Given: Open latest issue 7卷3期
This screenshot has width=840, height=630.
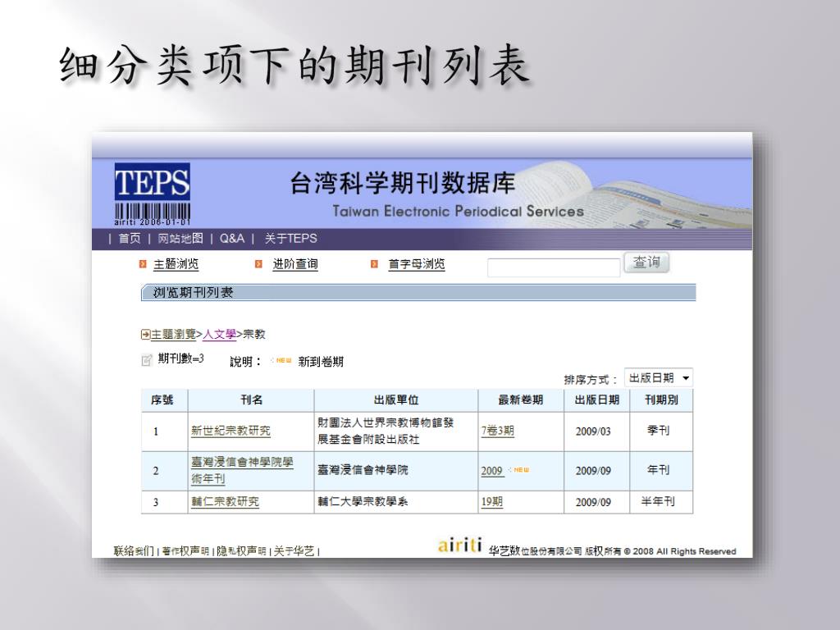Looking at the screenshot, I should (498, 431).
